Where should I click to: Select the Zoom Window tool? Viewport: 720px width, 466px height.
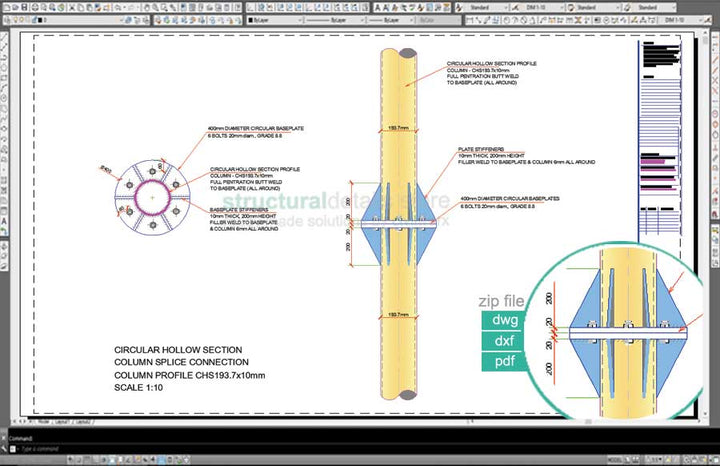pyautogui.click(x=164, y=8)
